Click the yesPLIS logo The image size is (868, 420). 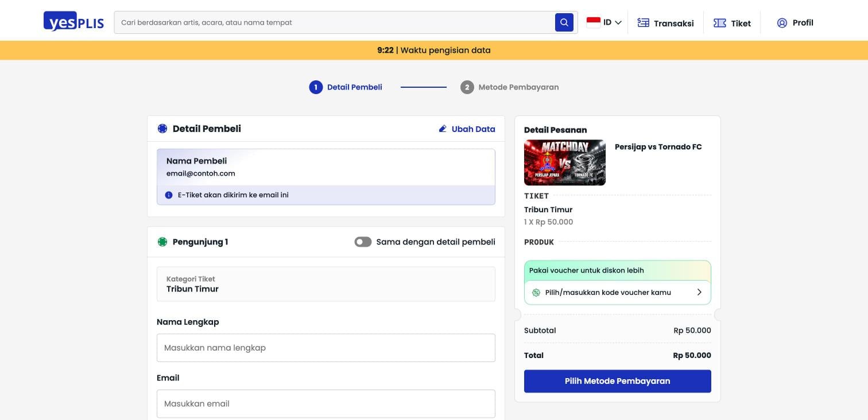[73, 22]
